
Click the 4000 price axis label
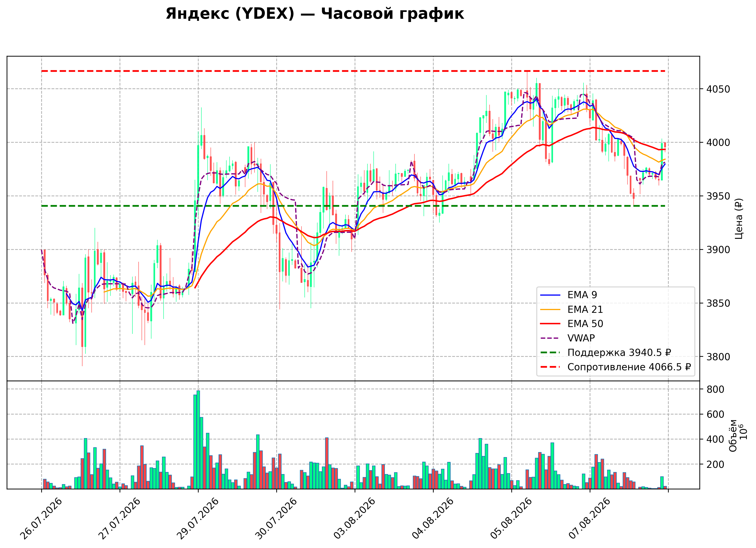coord(718,143)
